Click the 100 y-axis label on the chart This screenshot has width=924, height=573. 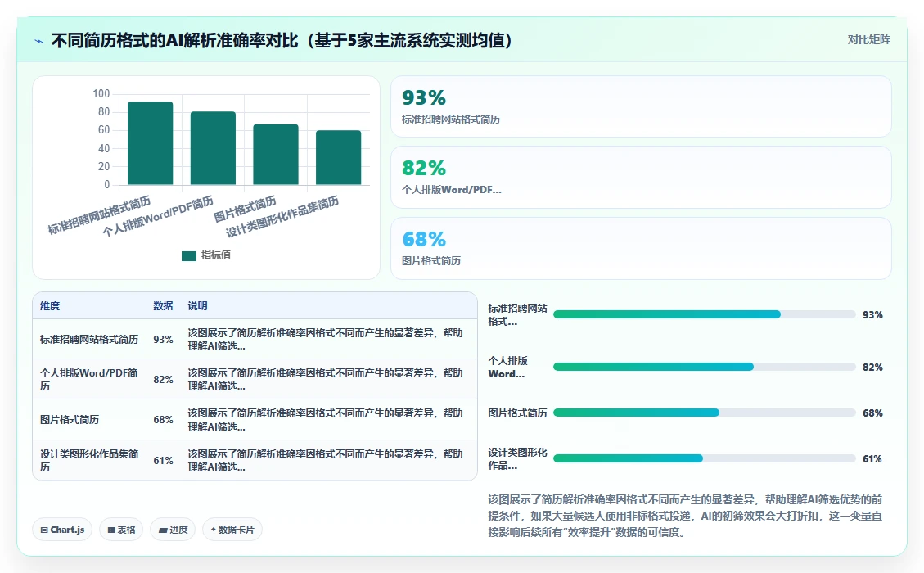101,94
